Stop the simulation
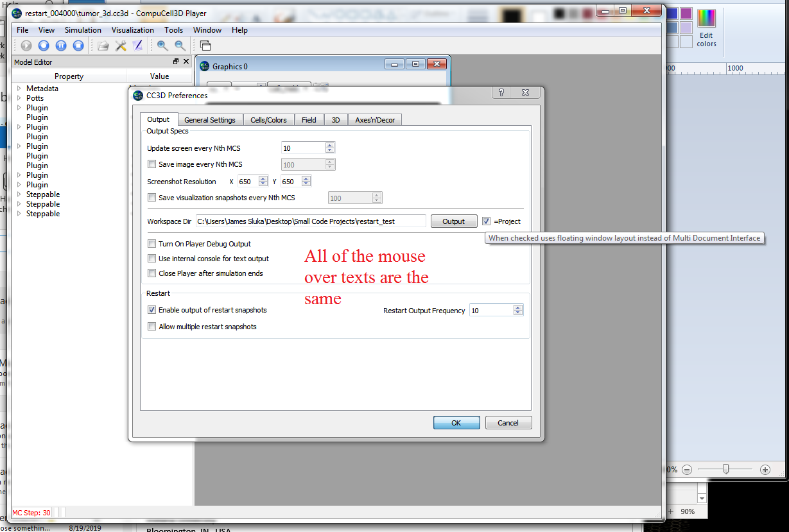This screenshot has width=789, height=532. click(x=78, y=45)
